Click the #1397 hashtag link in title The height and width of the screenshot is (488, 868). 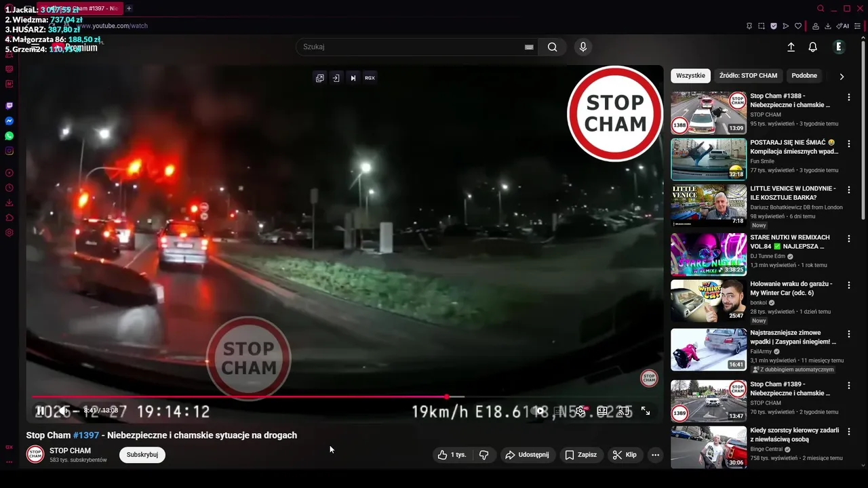[86, 435]
